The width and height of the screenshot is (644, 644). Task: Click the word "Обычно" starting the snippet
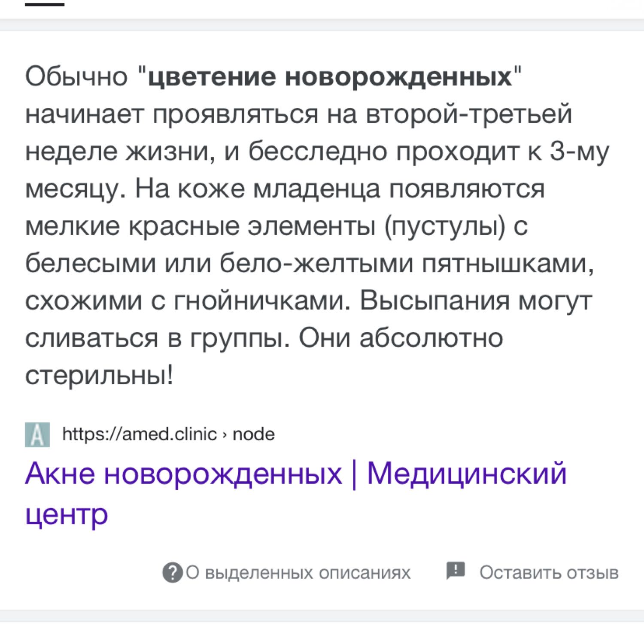pos(76,77)
